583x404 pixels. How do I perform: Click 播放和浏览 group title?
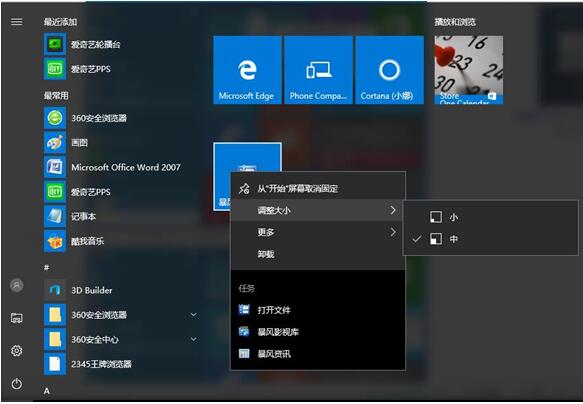point(455,22)
